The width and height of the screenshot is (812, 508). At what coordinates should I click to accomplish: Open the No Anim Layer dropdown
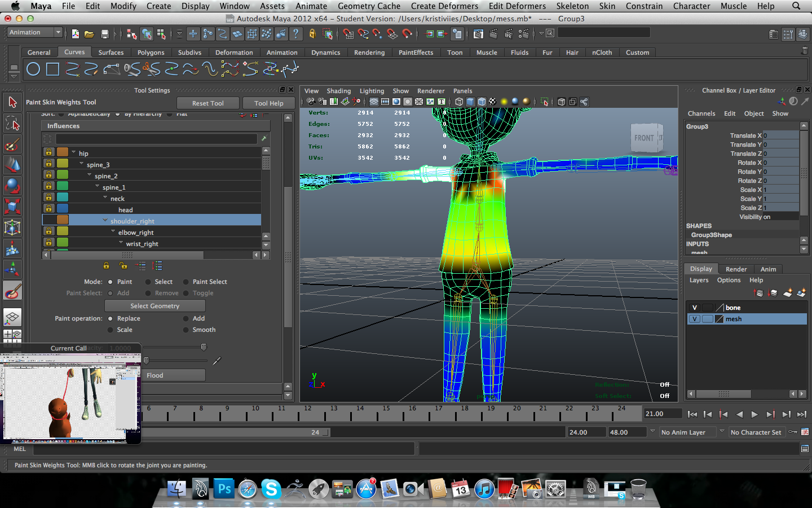click(687, 432)
